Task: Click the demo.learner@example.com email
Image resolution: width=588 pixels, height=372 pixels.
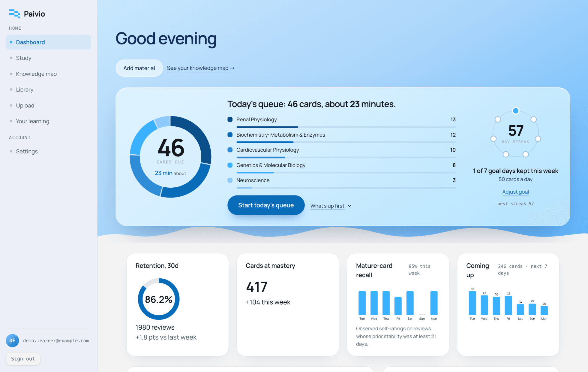Action: (56, 341)
